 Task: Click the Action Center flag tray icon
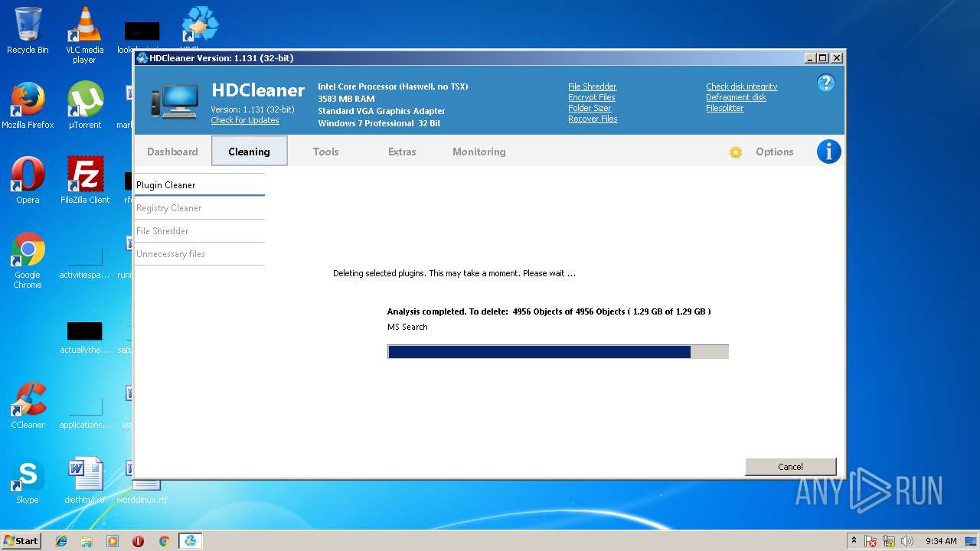[x=871, y=541]
